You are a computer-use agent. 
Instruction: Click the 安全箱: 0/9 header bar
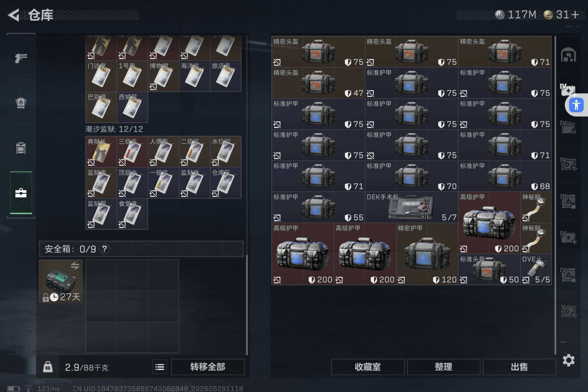pyautogui.click(x=141, y=249)
